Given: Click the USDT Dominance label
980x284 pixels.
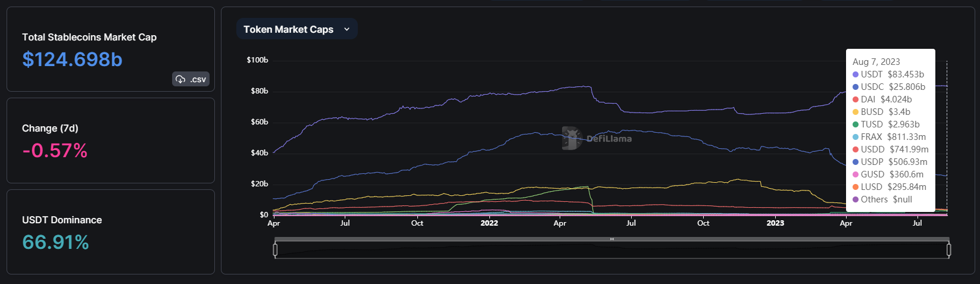Looking at the screenshot, I should click(62, 220).
